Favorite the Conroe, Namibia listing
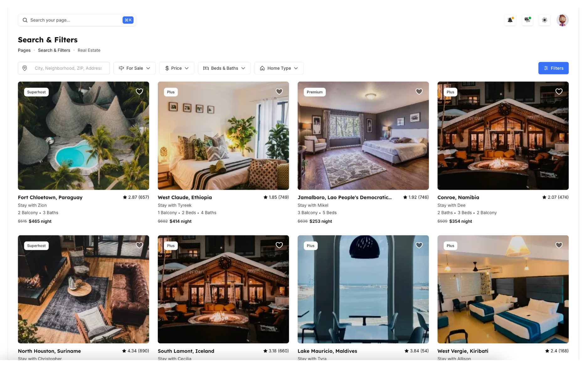The width and height of the screenshot is (588, 368). click(559, 91)
